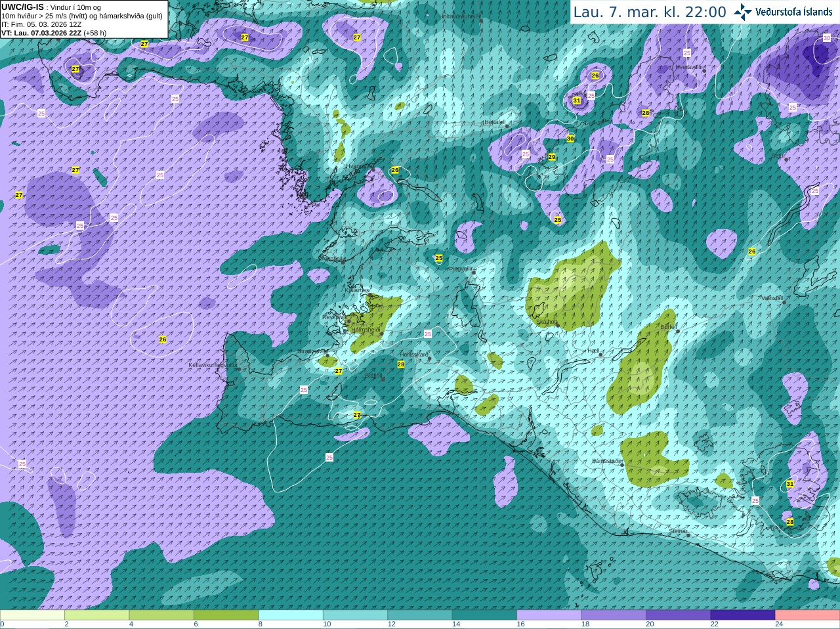
Task: Pick the 8–10 m/s legend color
Action: click(291, 615)
